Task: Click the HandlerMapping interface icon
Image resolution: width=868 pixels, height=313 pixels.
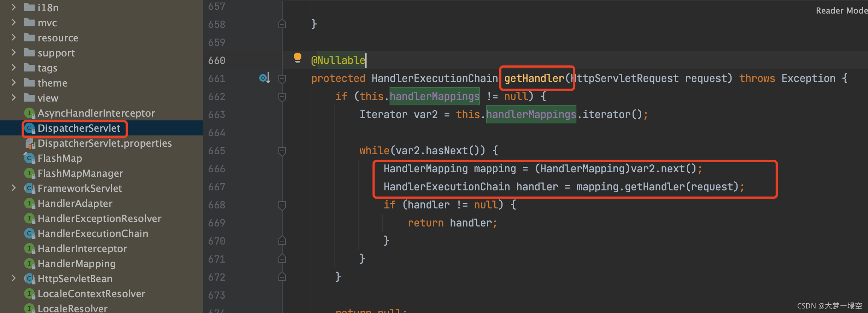Action: tap(29, 263)
